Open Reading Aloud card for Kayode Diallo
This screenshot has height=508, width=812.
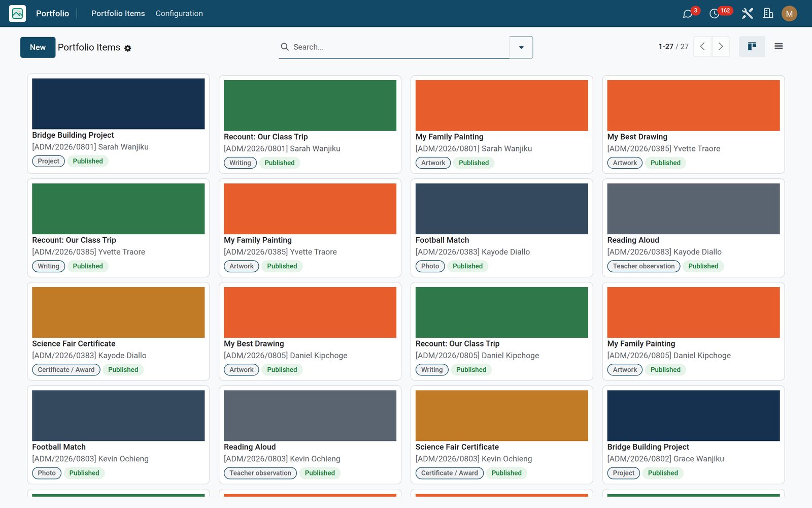tap(693, 228)
